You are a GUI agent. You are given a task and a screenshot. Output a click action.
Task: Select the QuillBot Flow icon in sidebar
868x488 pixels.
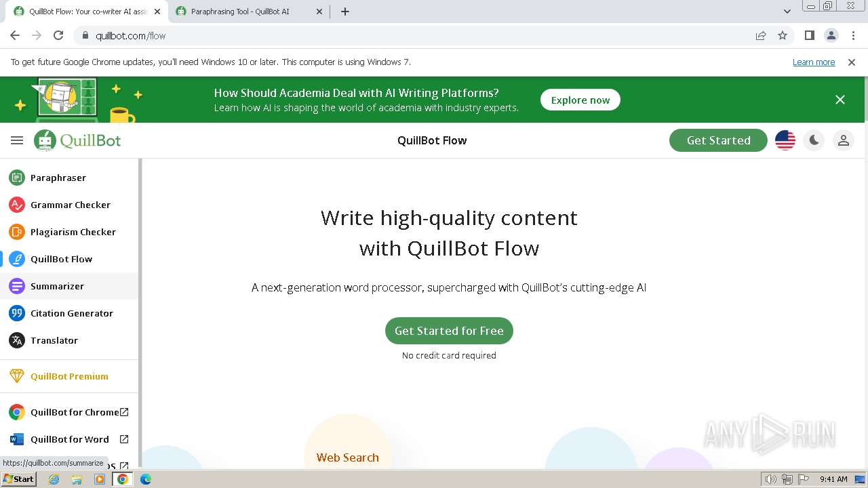pyautogui.click(x=17, y=259)
